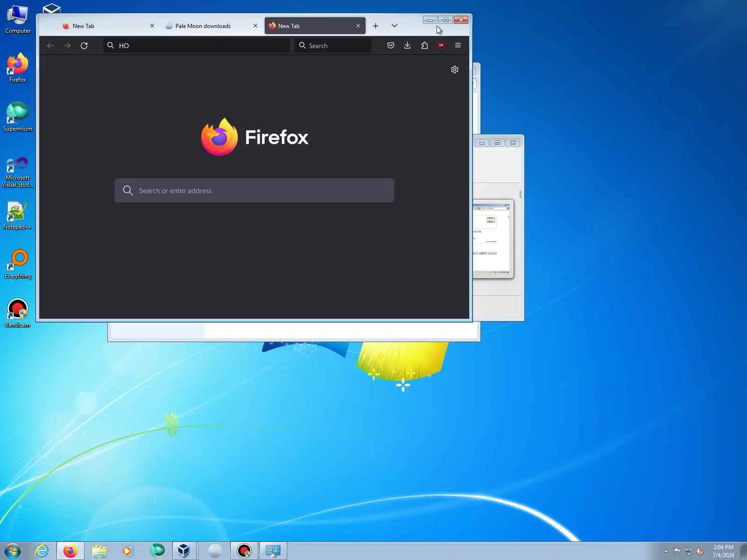Open the Action Center flag icon

677,551
